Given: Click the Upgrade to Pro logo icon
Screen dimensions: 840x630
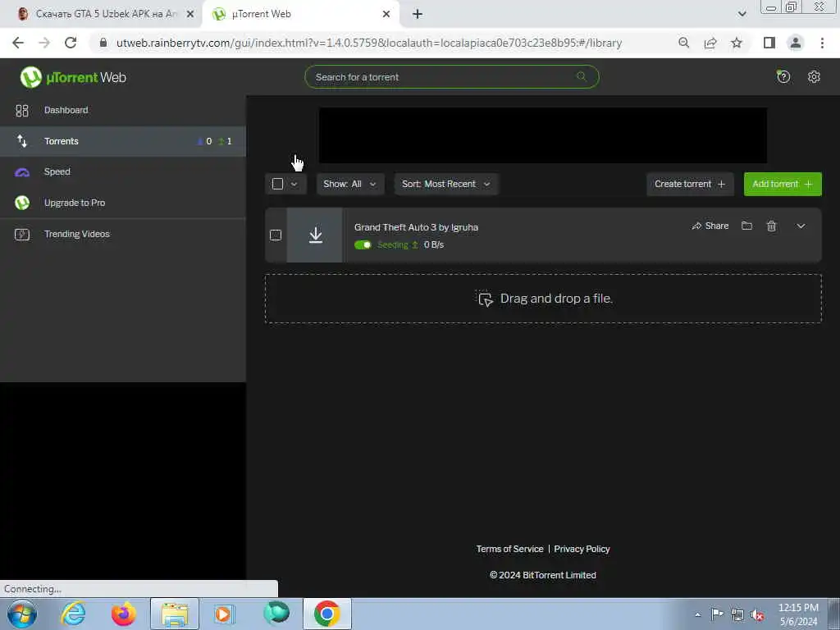Looking at the screenshot, I should point(22,203).
